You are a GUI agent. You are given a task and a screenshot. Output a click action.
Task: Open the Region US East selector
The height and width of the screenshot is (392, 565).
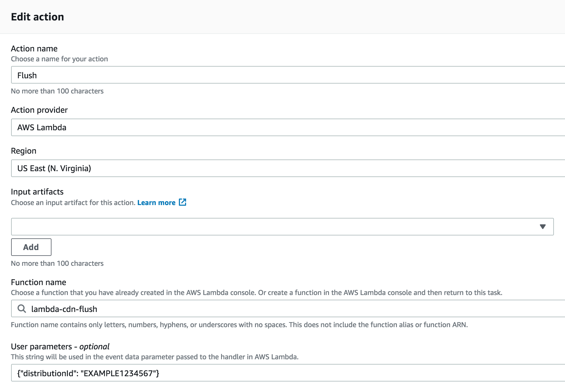(x=288, y=168)
